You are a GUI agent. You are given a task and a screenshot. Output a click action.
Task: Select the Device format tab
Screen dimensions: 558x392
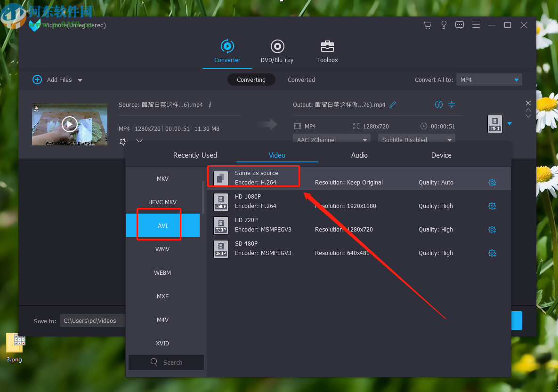(441, 155)
